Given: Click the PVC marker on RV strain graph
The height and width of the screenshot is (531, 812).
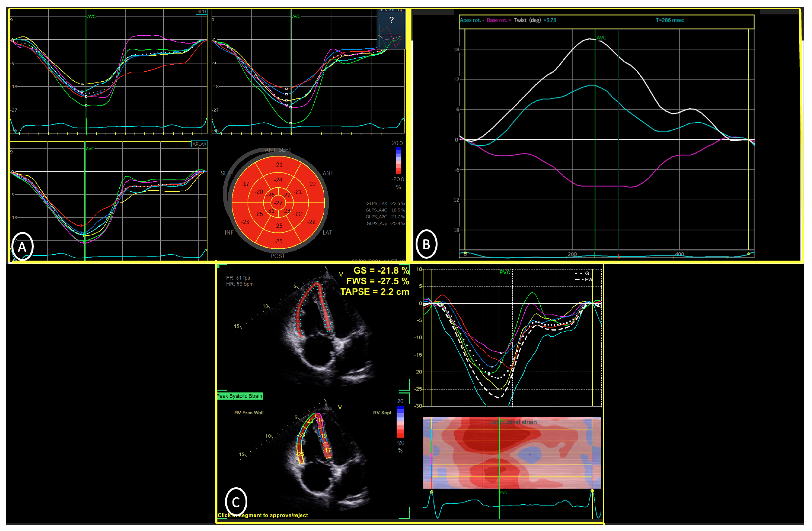Looking at the screenshot, I should (x=505, y=273).
